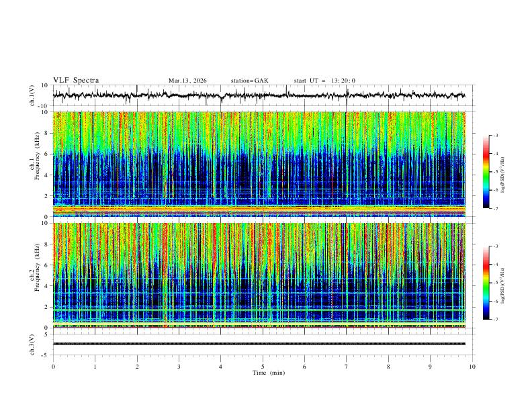Click time axis tick label "4"
Viewport: 532px width, 411px height.
[x=221, y=367]
